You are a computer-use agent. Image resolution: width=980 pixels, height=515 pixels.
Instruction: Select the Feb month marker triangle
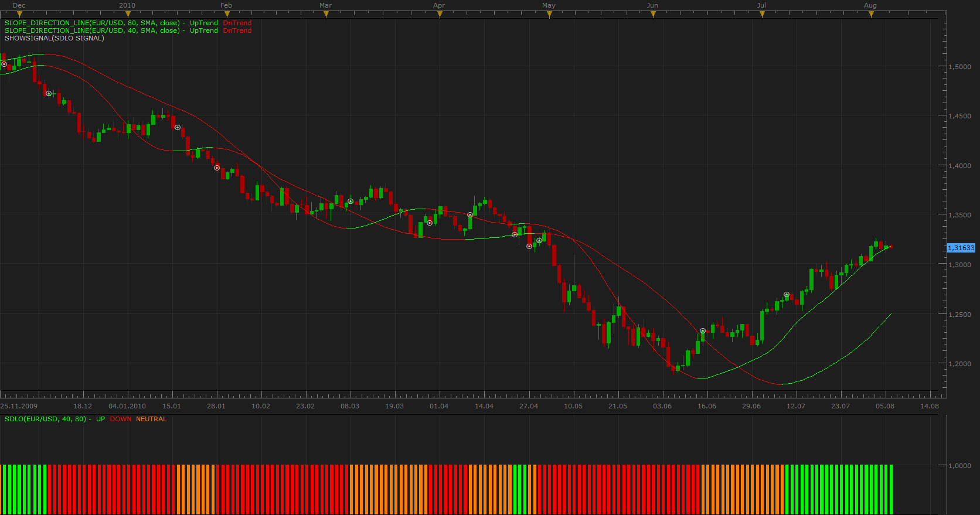tap(226, 15)
